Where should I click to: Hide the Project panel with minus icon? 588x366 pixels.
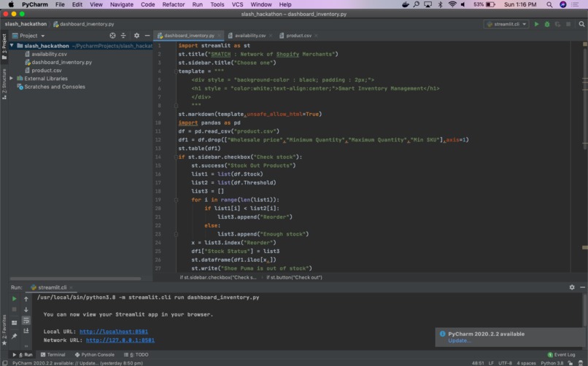[147, 36]
